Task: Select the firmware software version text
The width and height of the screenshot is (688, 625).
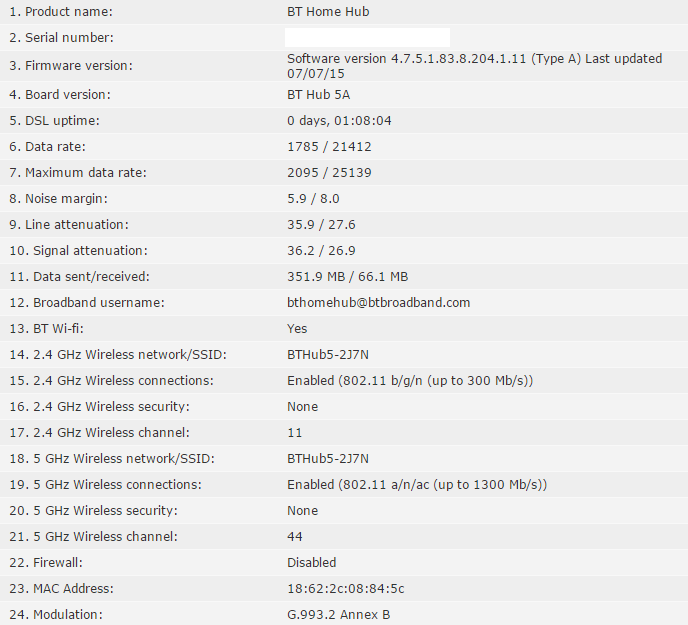Action: coord(474,66)
